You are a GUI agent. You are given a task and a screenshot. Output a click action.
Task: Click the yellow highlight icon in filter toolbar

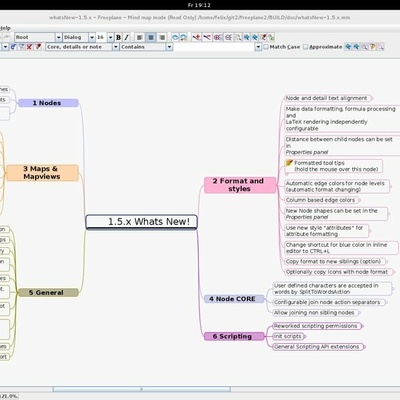pyautogui.click(x=373, y=47)
